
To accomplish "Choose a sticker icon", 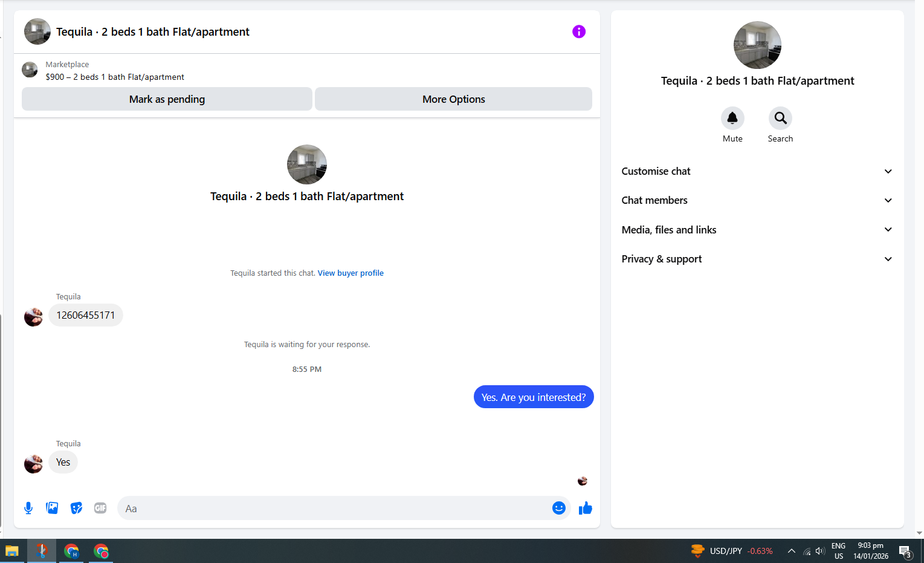I will click(76, 508).
